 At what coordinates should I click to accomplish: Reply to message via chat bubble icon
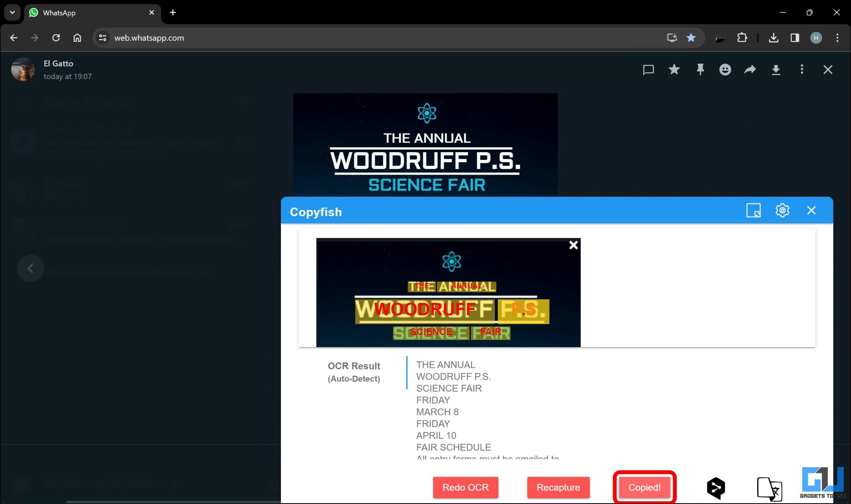click(x=648, y=70)
